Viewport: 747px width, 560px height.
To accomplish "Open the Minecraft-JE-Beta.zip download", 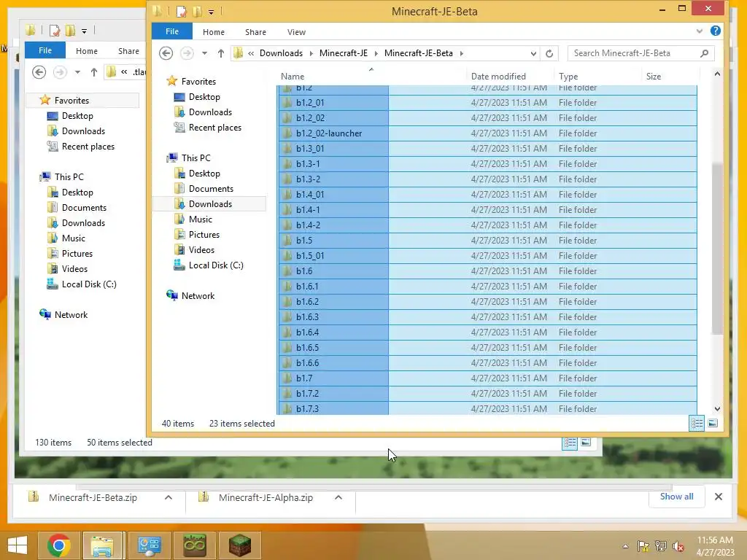I will (93, 497).
